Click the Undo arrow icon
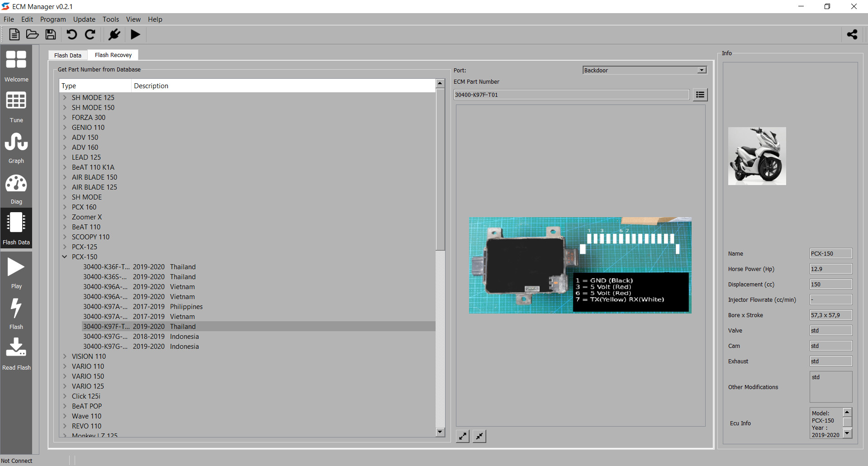This screenshot has height=466, width=868. point(72,34)
